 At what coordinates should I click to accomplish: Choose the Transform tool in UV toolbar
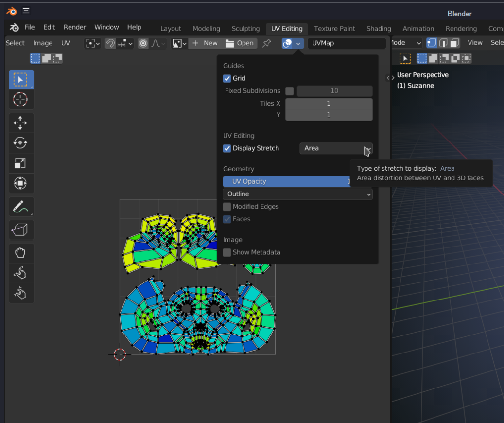pyautogui.click(x=21, y=183)
